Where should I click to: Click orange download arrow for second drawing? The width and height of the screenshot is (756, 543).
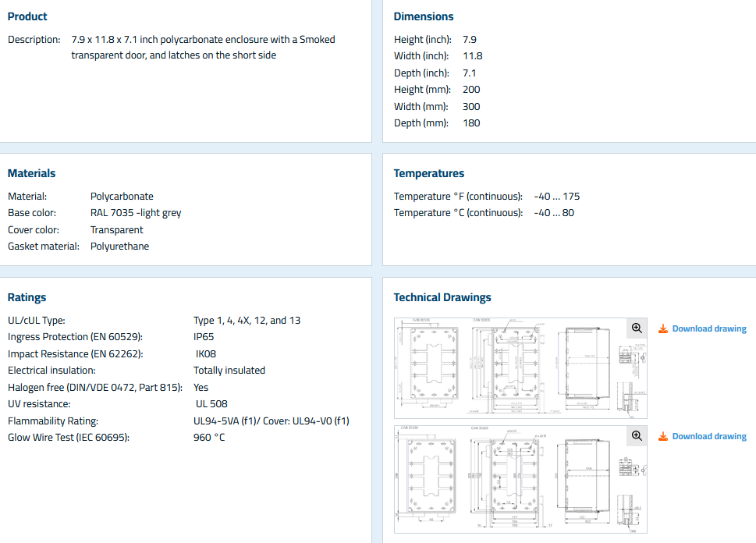pyautogui.click(x=662, y=436)
